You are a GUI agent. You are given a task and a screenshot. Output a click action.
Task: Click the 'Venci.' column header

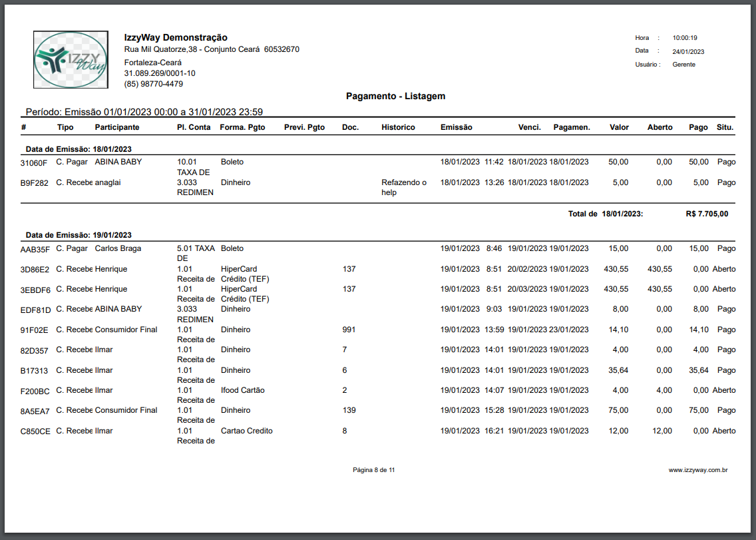tap(529, 127)
